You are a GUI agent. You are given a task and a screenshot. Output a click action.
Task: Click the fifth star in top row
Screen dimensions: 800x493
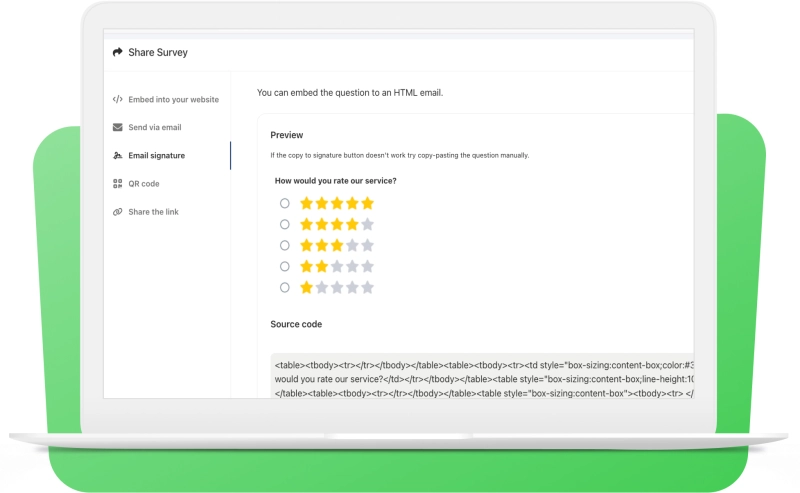(x=367, y=203)
